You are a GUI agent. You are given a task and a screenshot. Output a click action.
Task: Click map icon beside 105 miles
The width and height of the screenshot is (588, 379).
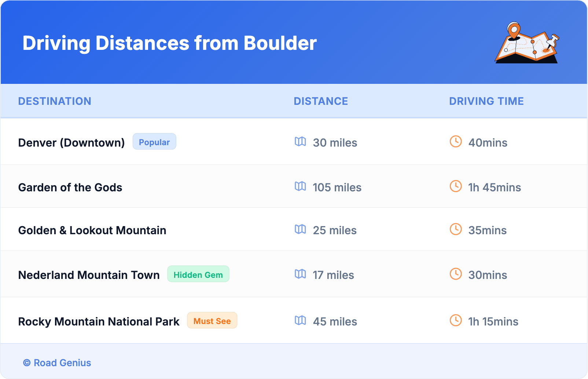(300, 186)
